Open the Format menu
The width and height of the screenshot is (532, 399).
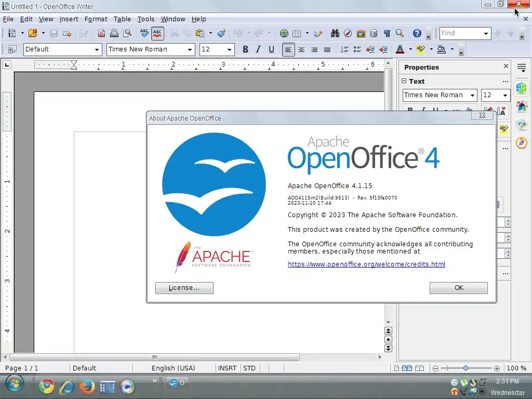96,19
